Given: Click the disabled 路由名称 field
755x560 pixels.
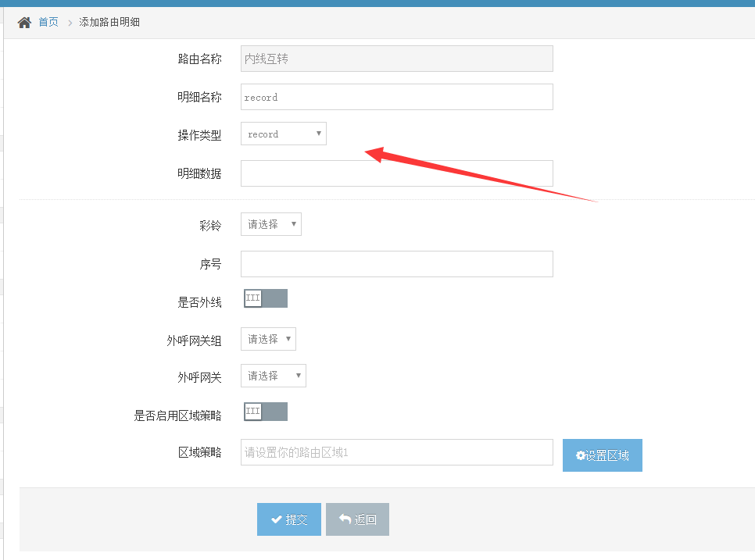Looking at the screenshot, I should point(396,59).
